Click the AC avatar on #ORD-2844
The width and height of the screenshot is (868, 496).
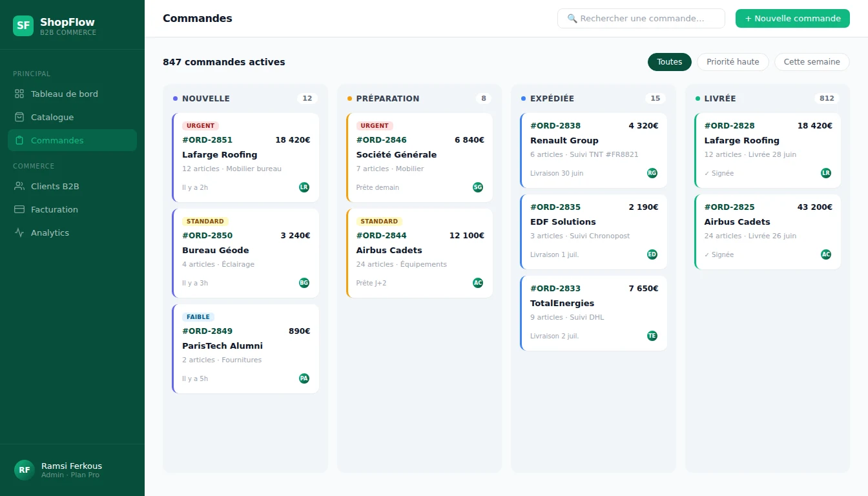478,283
